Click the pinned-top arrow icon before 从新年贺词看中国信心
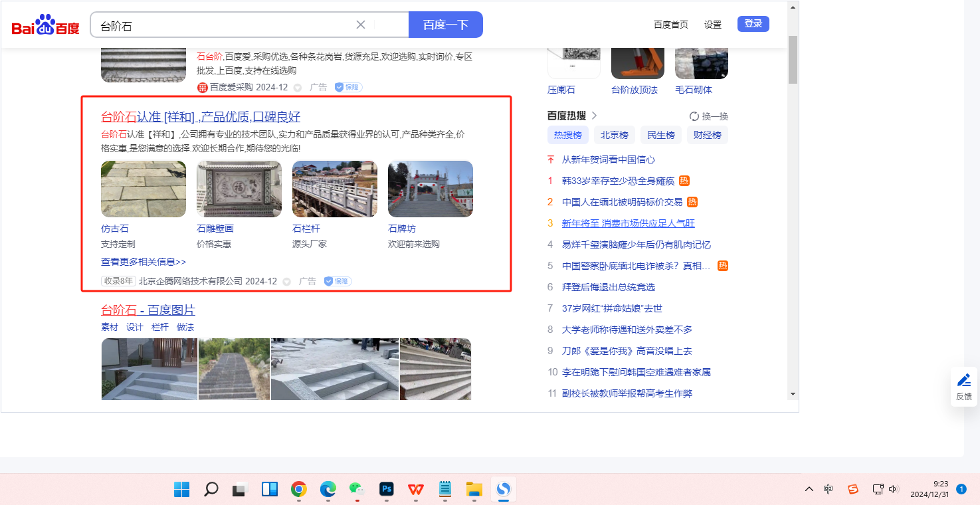 (x=550, y=159)
